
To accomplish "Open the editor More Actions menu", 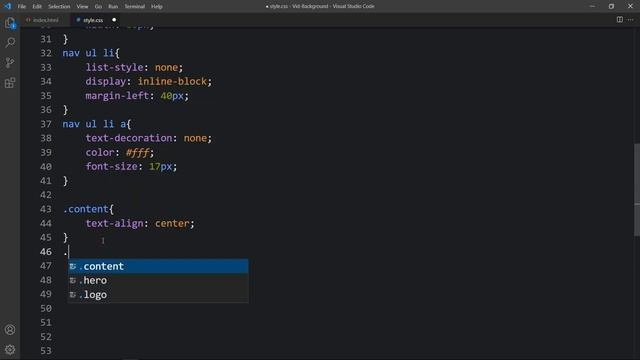I will [x=631, y=20].
